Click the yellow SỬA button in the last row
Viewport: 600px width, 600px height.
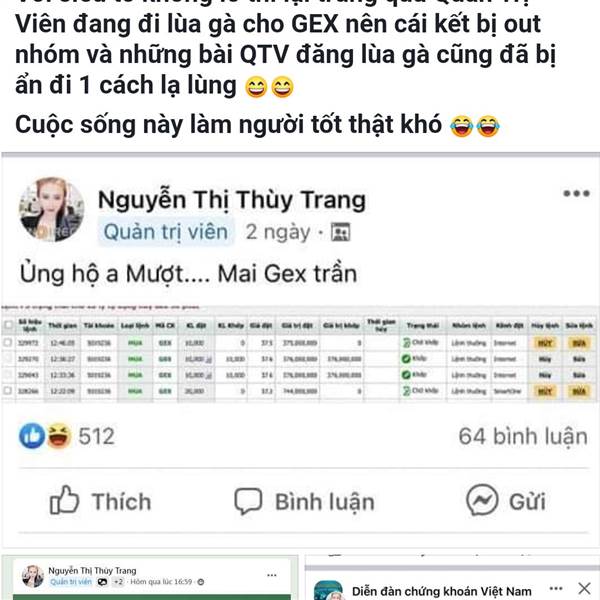579,391
